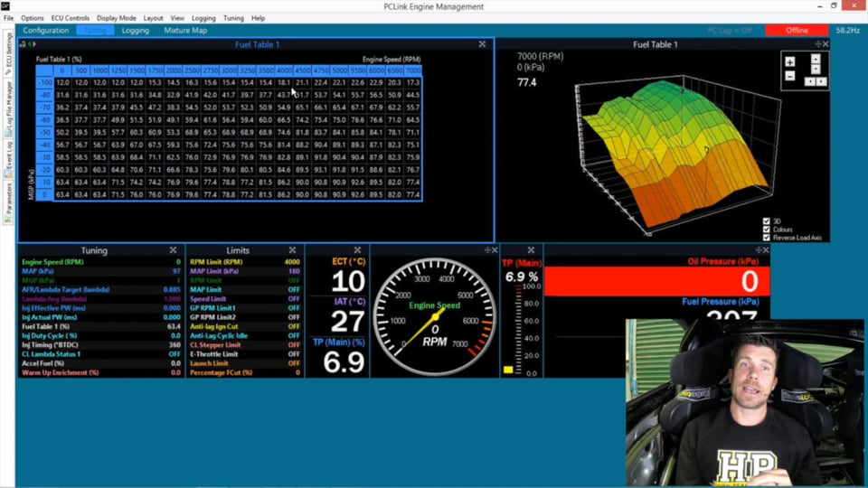Close the Oil Pressure panel

[766, 250]
